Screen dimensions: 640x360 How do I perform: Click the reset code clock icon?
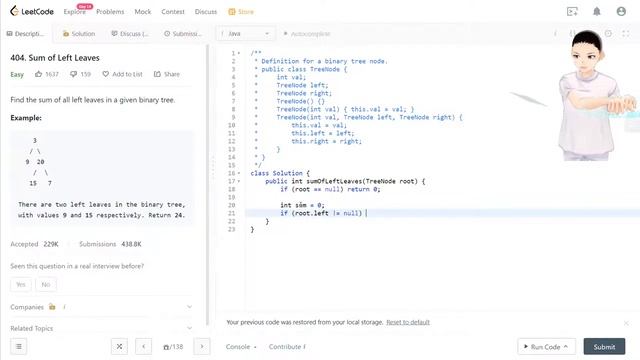point(608,33)
